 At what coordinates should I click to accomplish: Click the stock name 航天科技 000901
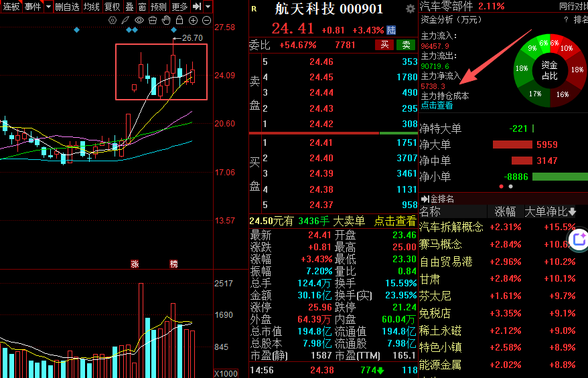[x=329, y=9]
